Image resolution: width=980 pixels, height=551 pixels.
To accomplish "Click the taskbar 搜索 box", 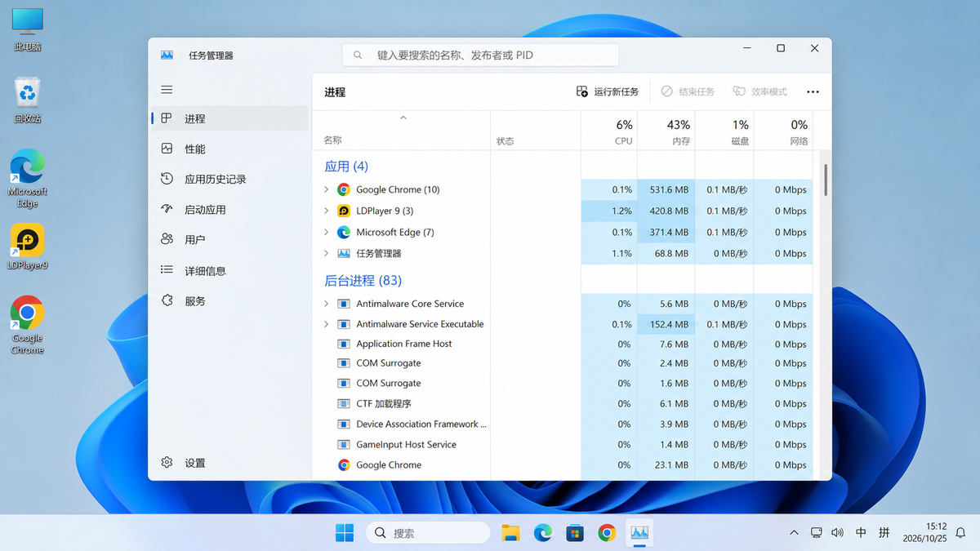I will click(428, 533).
